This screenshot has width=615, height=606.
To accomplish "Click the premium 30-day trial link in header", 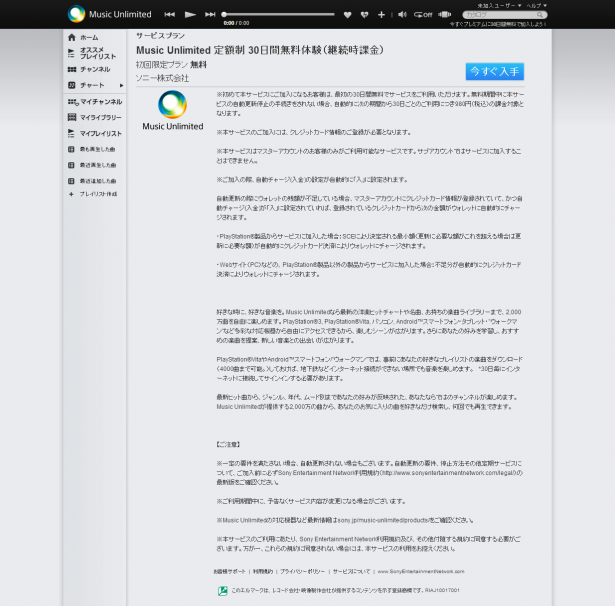I will click(498, 24).
